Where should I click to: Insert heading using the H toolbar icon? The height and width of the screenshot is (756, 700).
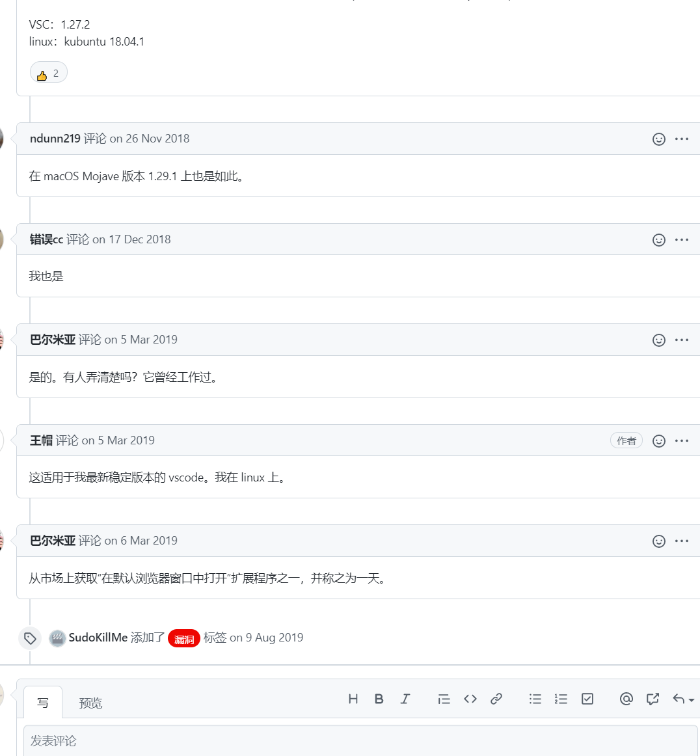(353, 699)
